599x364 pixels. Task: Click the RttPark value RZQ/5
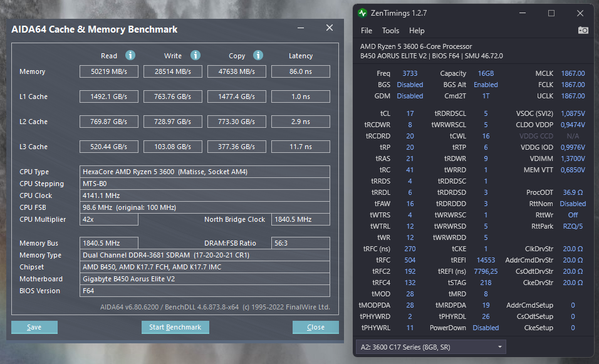click(x=573, y=226)
